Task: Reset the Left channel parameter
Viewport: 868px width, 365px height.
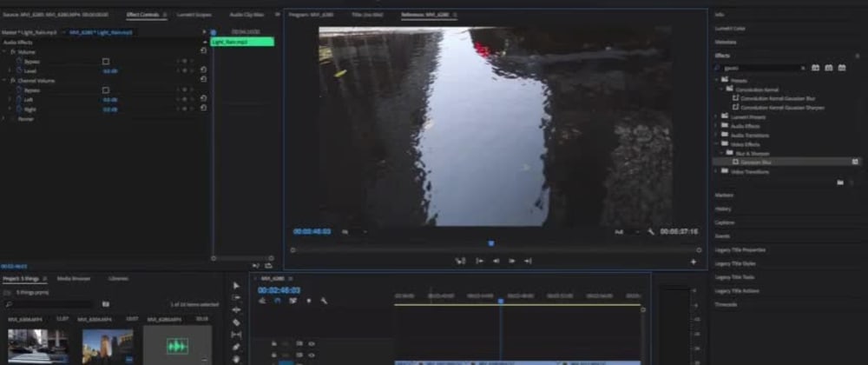Action: coord(203,98)
